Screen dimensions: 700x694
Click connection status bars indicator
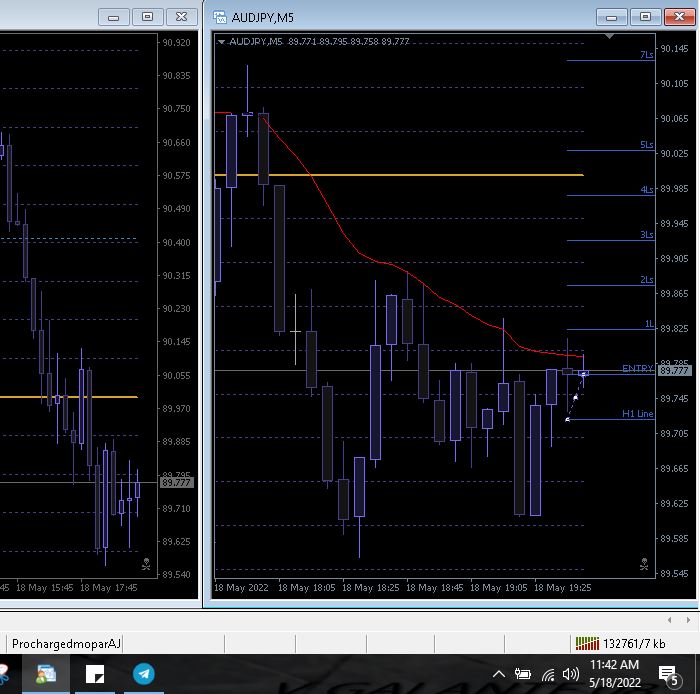(585, 643)
